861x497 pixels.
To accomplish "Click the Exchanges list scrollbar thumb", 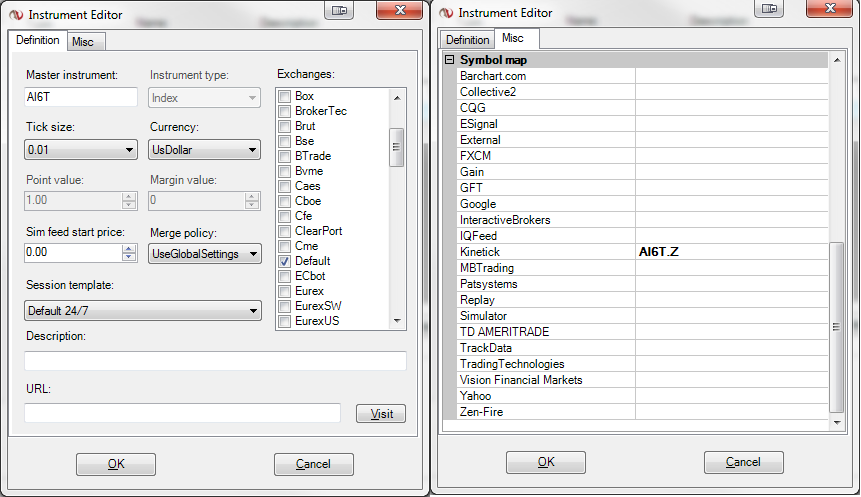I will pos(396,147).
